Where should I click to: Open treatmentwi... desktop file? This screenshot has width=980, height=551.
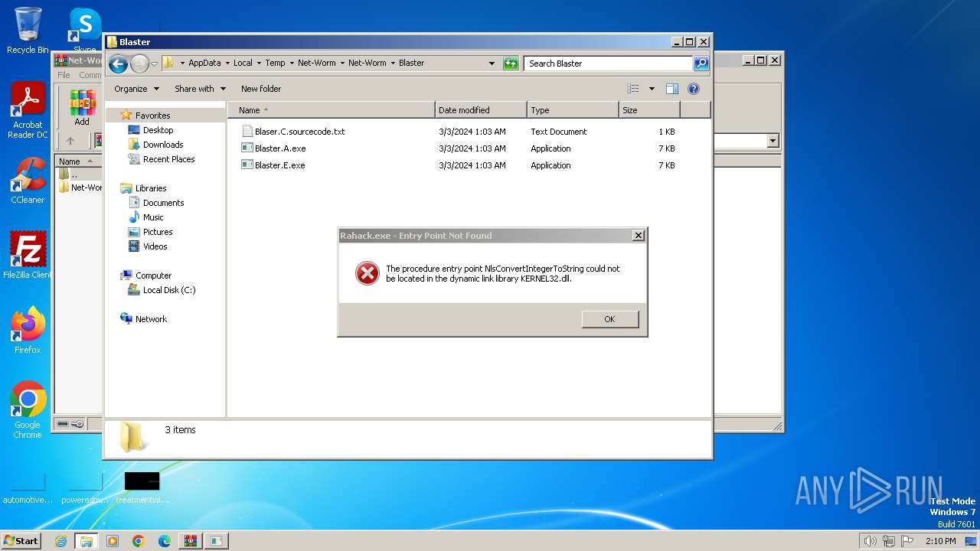coord(142,487)
